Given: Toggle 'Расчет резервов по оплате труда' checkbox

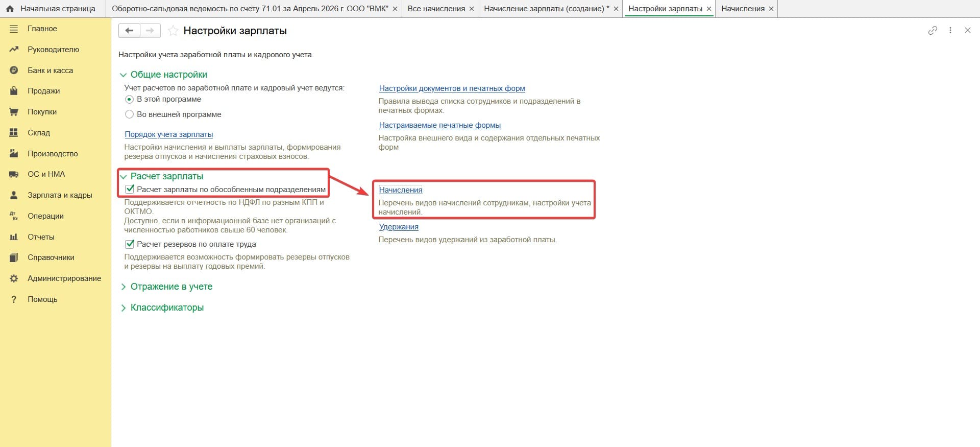Looking at the screenshot, I should point(130,244).
